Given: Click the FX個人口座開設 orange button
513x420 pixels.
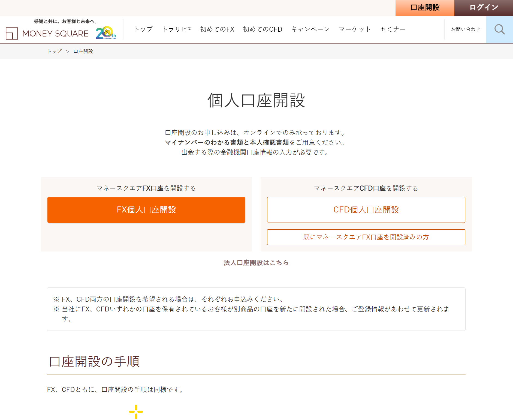Looking at the screenshot, I should point(146,210).
